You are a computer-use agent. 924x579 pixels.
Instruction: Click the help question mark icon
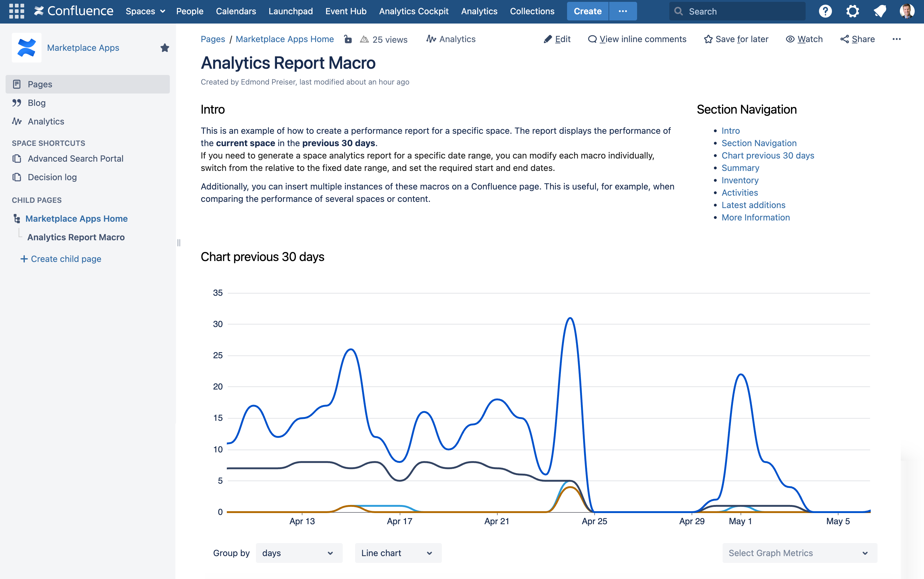coord(825,11)
